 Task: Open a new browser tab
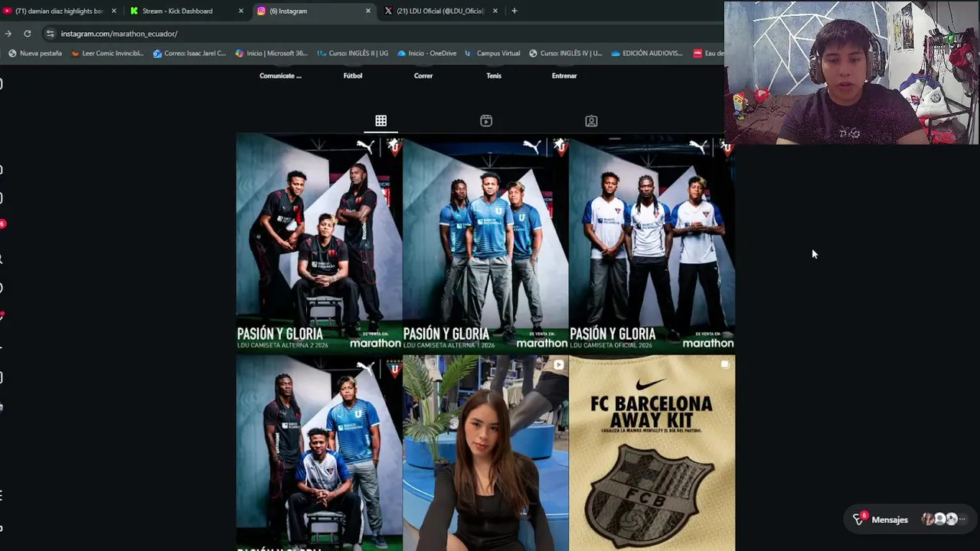514,11
